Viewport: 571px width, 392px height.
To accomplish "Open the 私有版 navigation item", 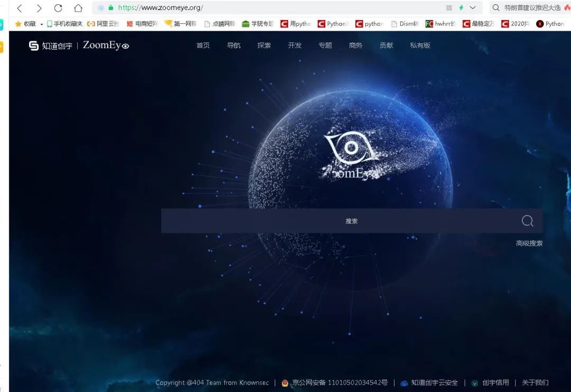I will point(420,45).
